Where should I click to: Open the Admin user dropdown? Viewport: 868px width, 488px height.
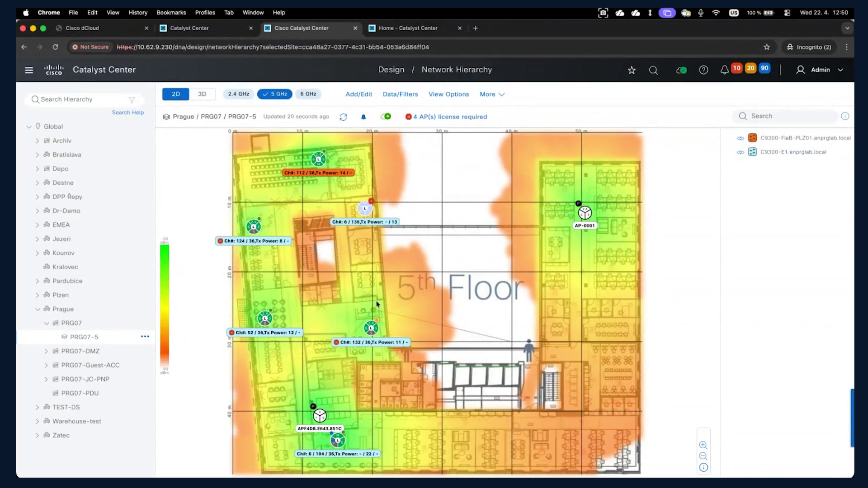point(820,70)
